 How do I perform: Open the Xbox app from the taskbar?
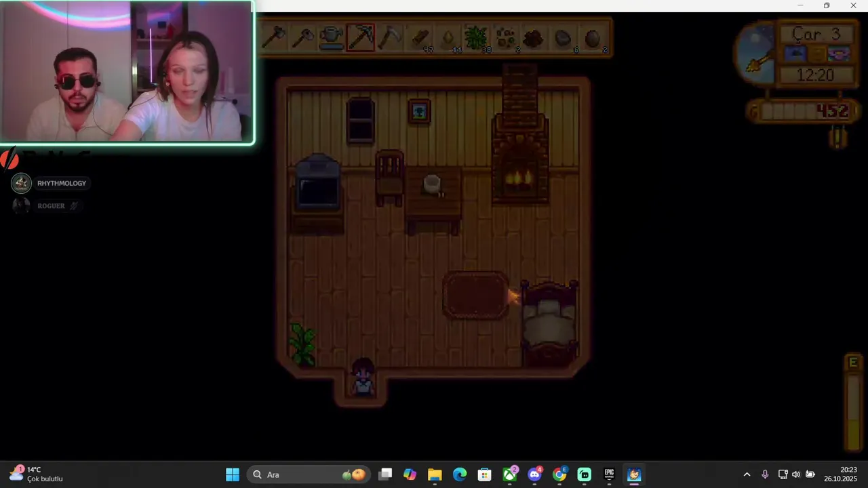pyautogui.click(x=509, y=474)
